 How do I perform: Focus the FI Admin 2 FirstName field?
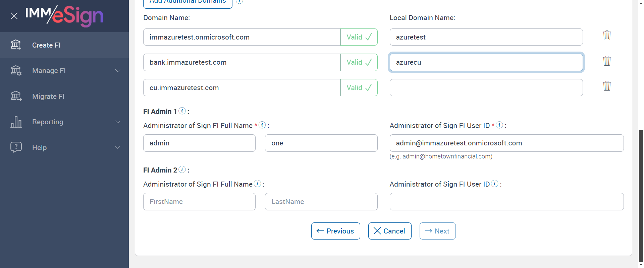[x=199, y=202]
